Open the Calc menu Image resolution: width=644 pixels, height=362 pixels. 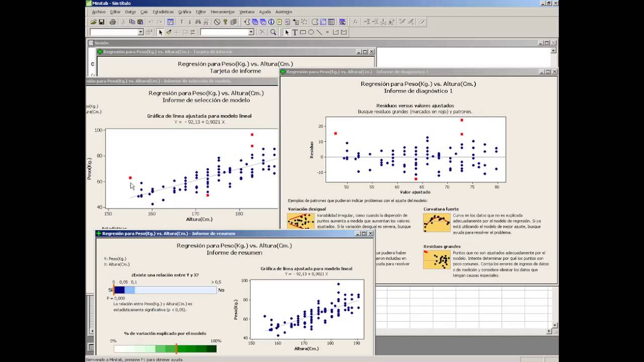point(144,12)
